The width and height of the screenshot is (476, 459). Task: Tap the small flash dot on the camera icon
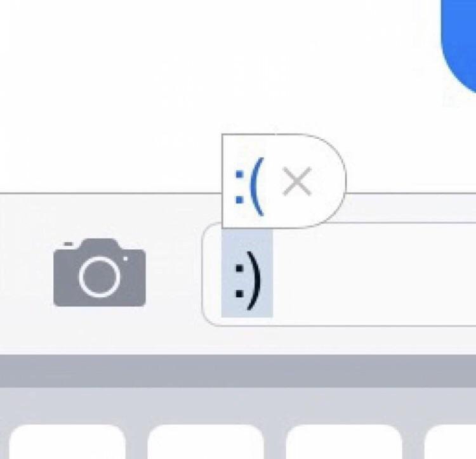(126, 259)
